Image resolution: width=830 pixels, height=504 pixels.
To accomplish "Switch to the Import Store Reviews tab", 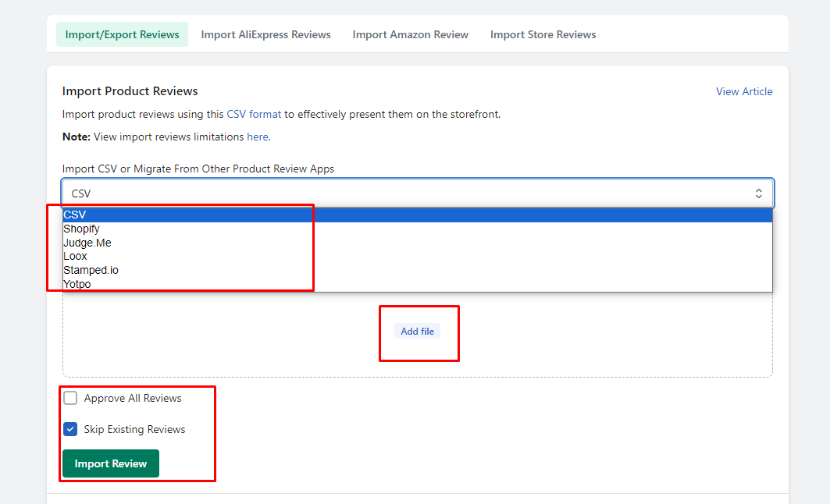I will tap(543, 34).
